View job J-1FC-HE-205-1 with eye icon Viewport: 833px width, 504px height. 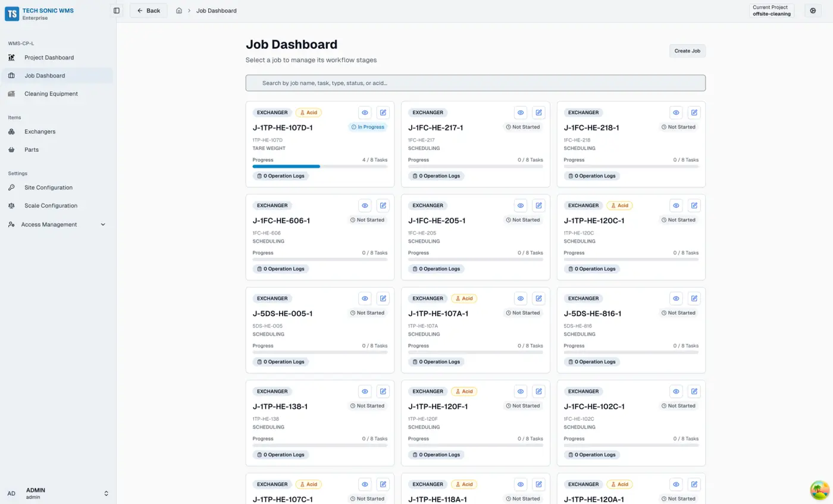click(x=521, y=205)
